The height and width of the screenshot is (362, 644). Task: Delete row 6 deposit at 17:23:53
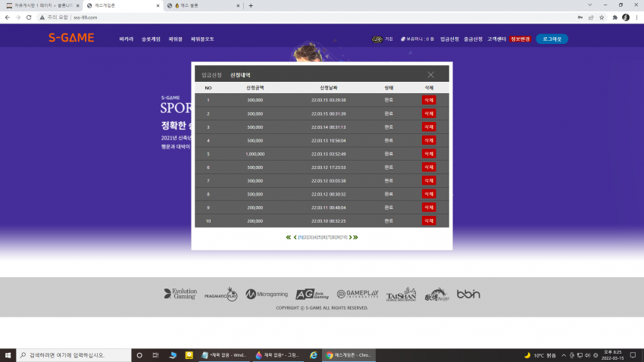429,167
